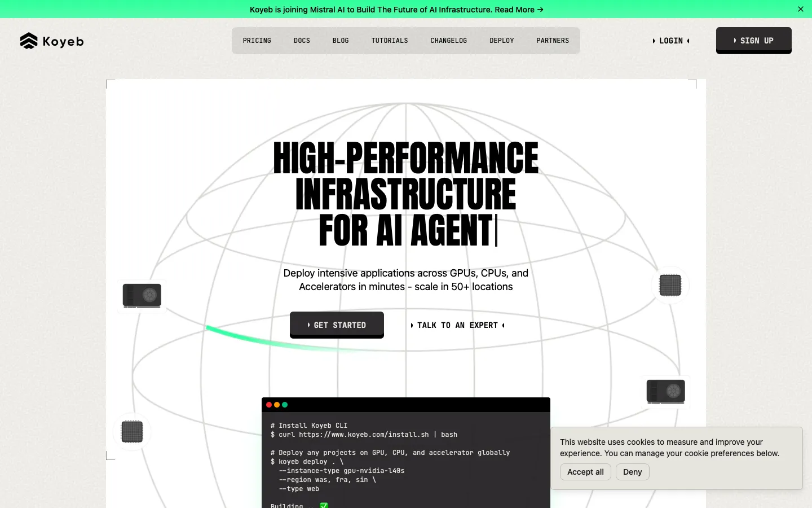The image size is (812, 508).
Task: Deny cookies in the consent popup
Action: pyautogui.click(x=633, y=472)
